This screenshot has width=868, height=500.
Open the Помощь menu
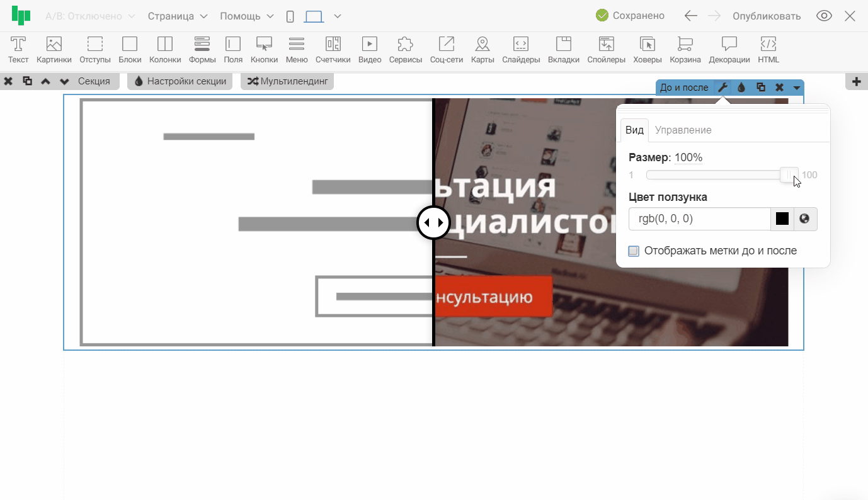point(247,16)
